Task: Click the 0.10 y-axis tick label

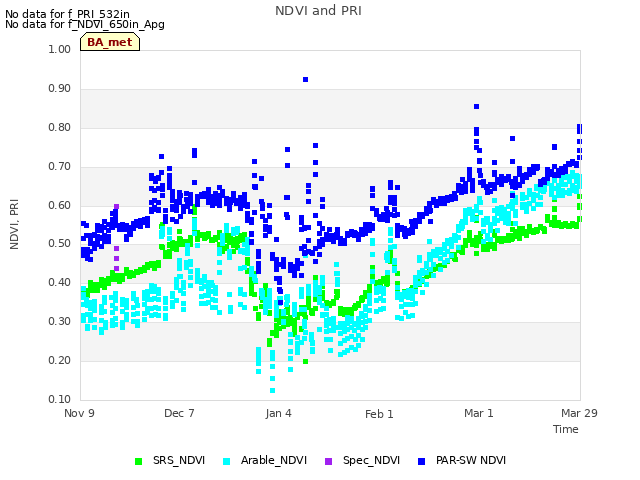Action: (60, 399)
